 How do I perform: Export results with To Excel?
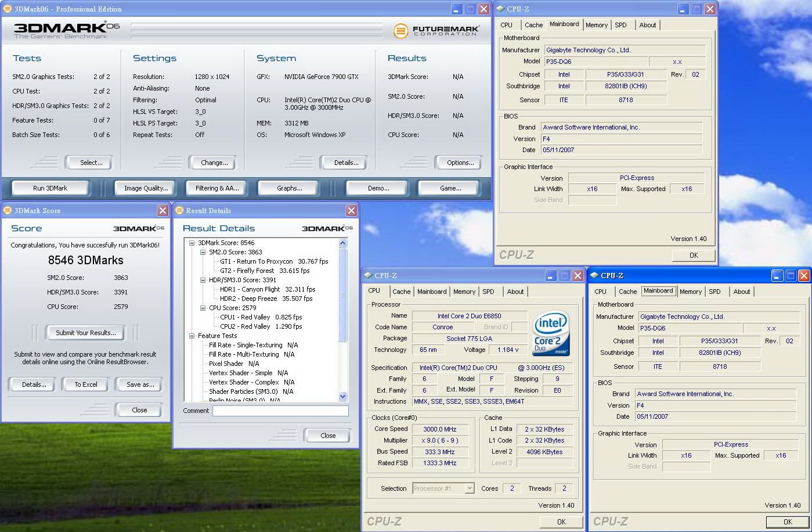point(86,384)
